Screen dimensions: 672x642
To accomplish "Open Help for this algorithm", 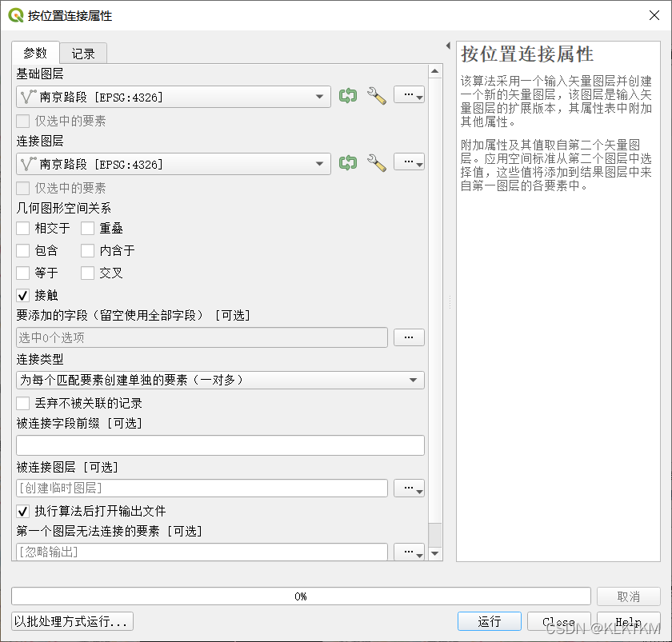I will 628,621.
